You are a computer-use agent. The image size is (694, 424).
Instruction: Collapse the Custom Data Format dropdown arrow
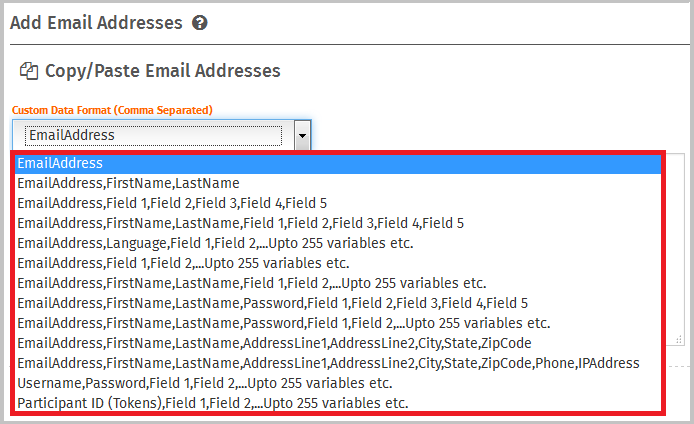point(302,135)
